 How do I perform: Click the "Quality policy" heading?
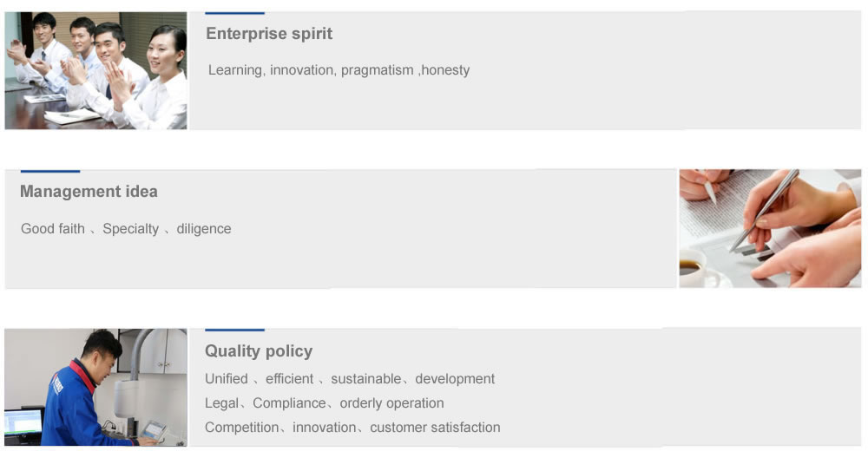(259, 351)
